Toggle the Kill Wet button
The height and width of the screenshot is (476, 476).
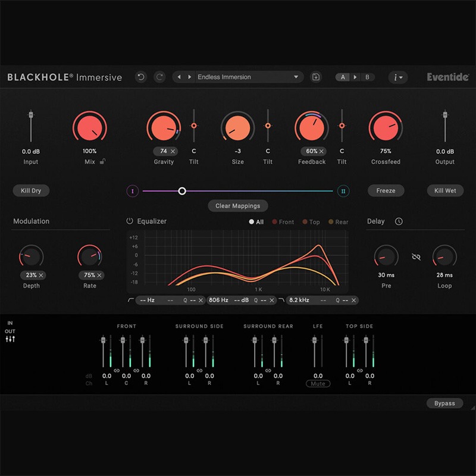click(445, 190)
